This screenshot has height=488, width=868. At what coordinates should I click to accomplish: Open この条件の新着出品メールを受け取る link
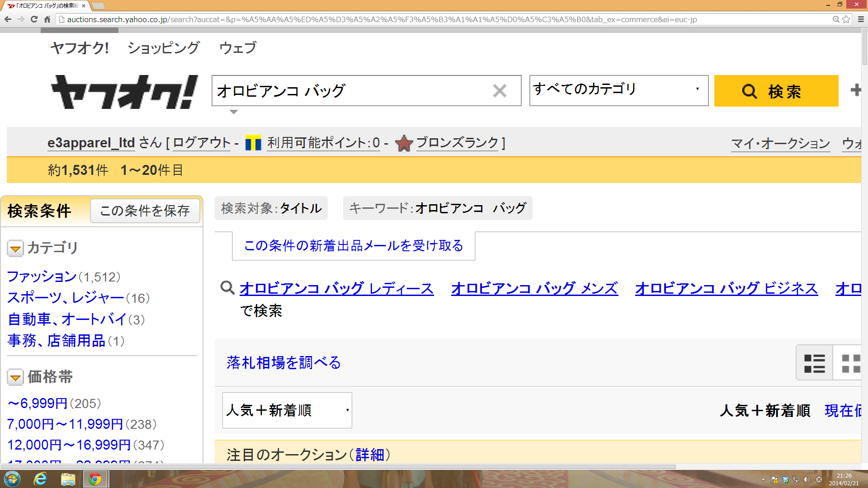coord(354,246)
